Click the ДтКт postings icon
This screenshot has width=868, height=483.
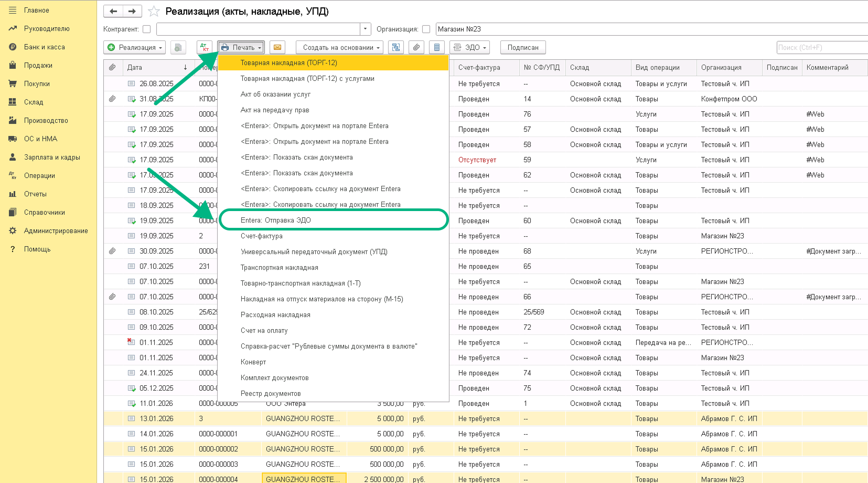(205, 47)
